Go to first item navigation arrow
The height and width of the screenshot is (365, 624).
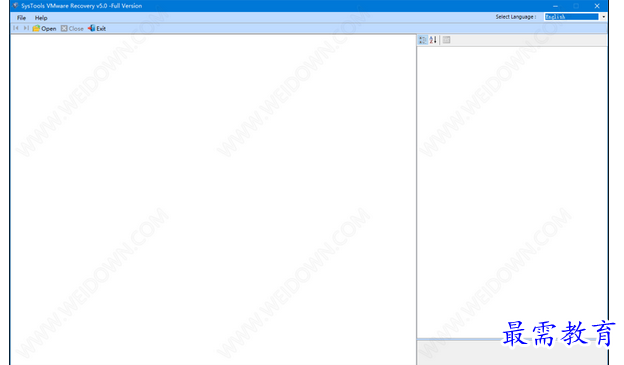click(16, 28)
